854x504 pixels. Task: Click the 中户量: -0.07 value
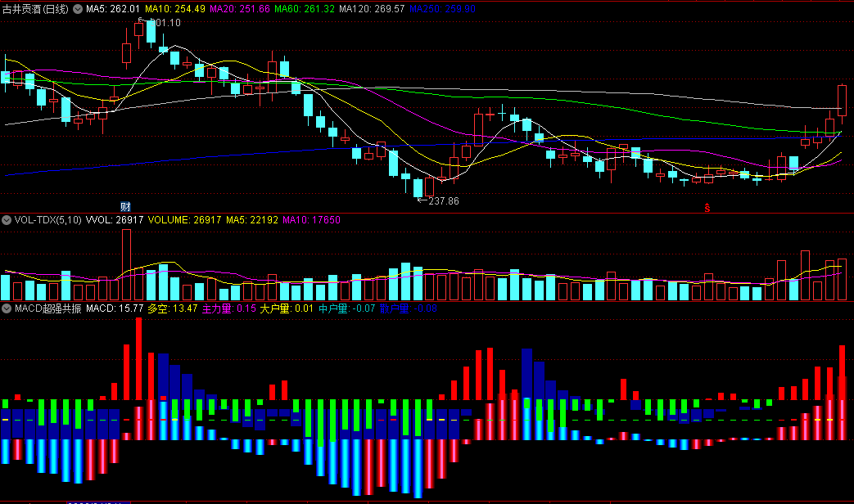pyautogui.click(x=347, y=308)
